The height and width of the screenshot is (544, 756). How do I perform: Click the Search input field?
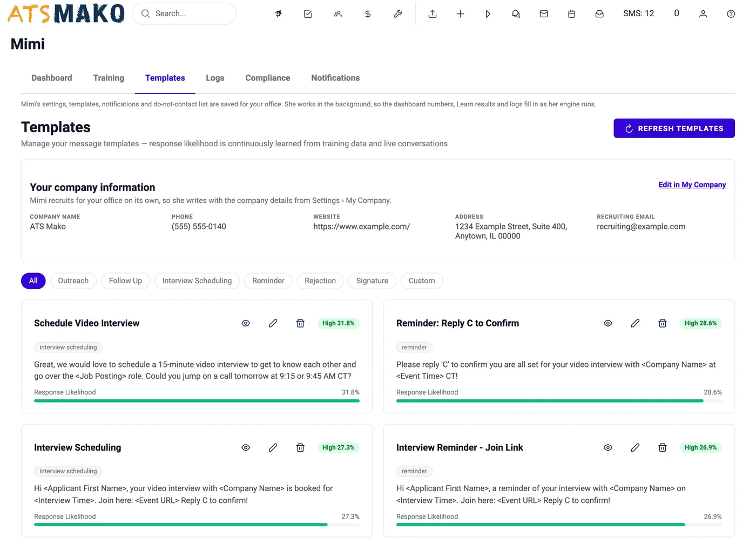pos(184,13)
